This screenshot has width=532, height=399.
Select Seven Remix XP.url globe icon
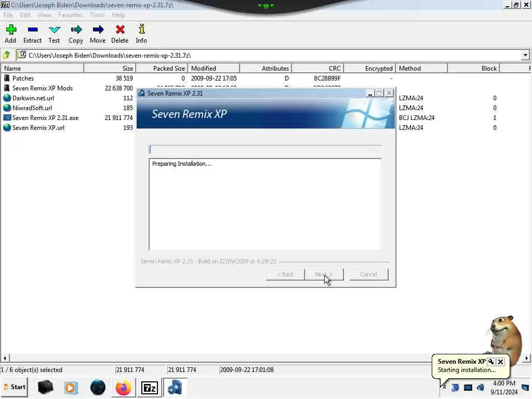(x=7, y=128)
